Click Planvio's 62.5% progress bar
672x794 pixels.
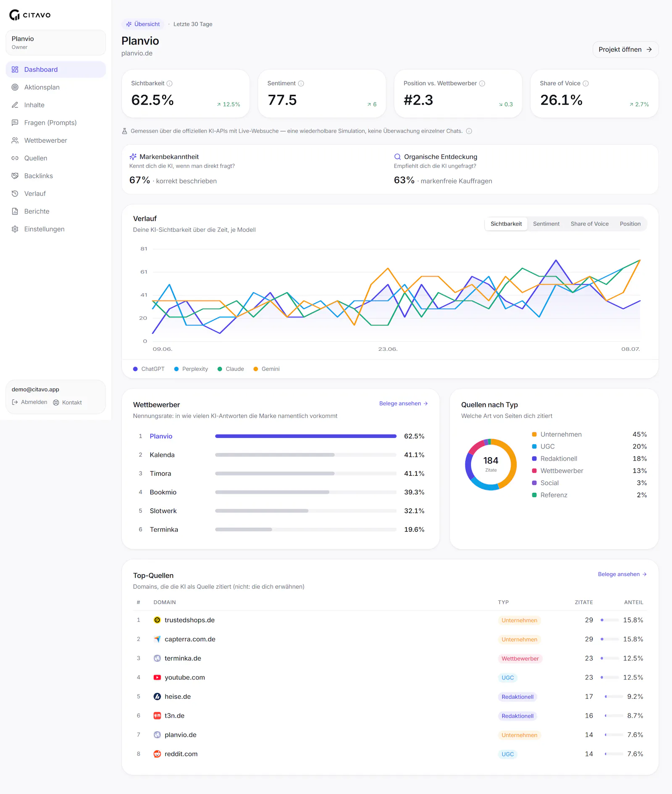[x=306, y=436]
